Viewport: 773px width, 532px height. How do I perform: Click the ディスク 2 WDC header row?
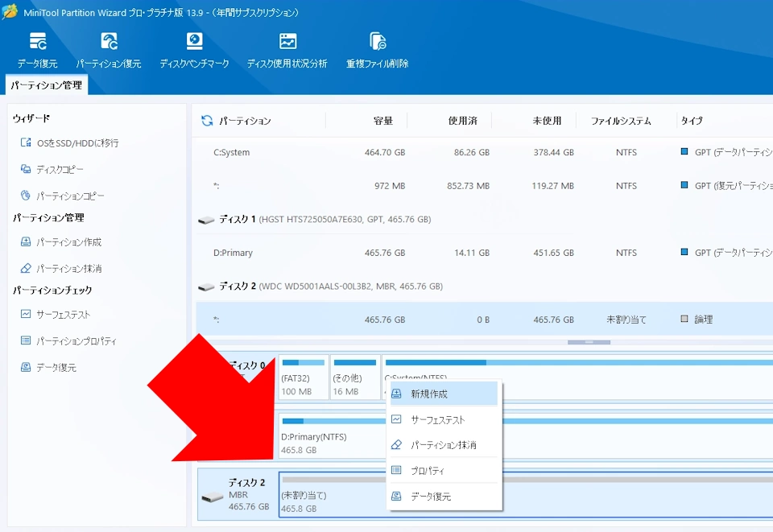(484, 287)
